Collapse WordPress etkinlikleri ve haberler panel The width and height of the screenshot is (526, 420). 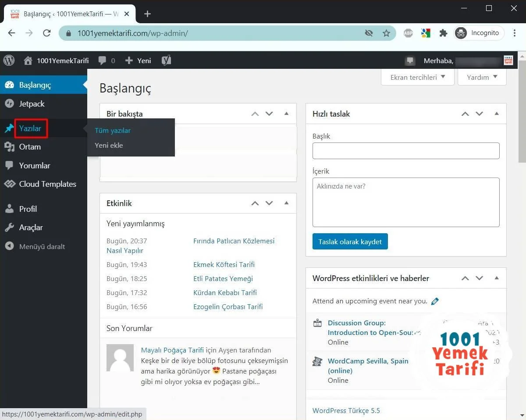(497, 278)
